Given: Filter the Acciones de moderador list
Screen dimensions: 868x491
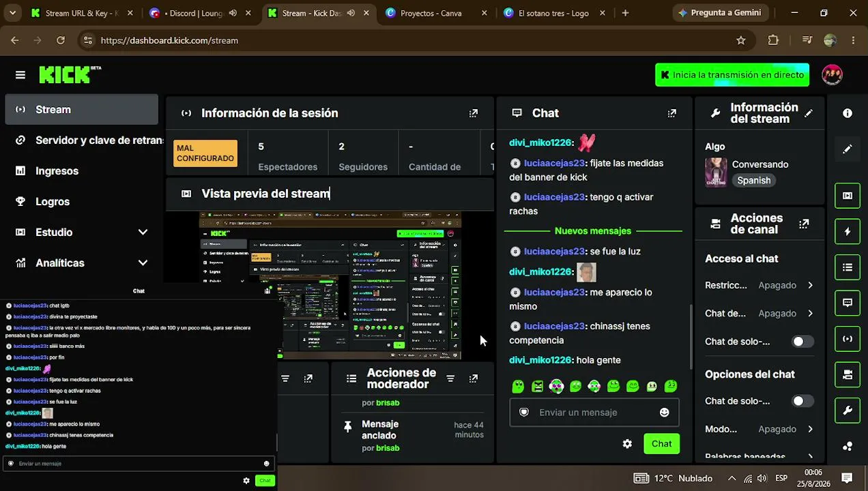Looking at the screenshot, I should [x=450, y=378].
